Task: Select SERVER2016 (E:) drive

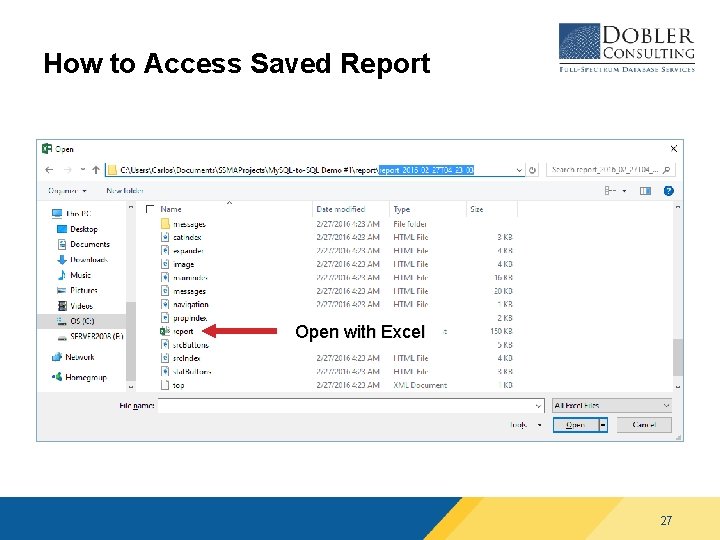Action: tap(90, 336)
